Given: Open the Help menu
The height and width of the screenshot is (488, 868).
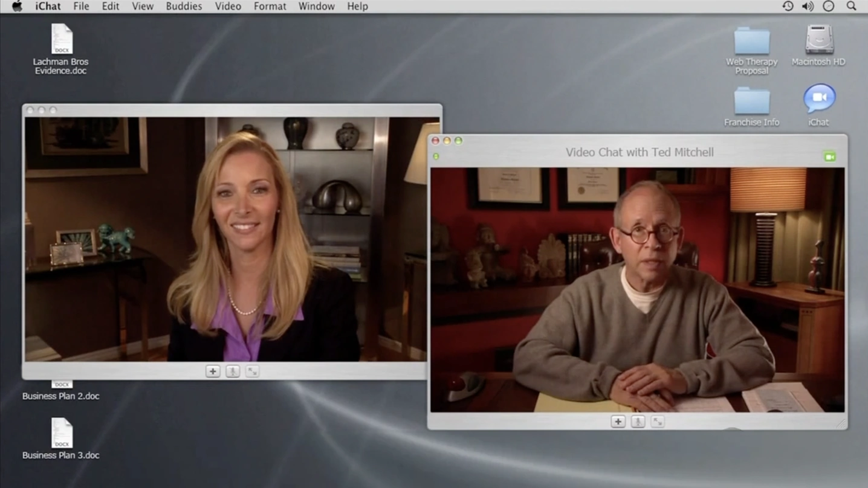Looking at the screenshot, I should [x=357, y=7].
